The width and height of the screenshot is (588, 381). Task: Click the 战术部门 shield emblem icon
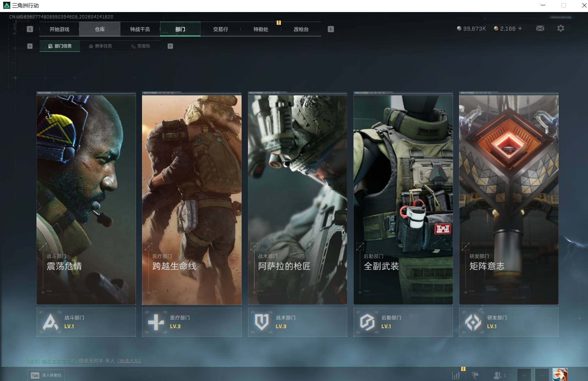[x=262, y=322]
